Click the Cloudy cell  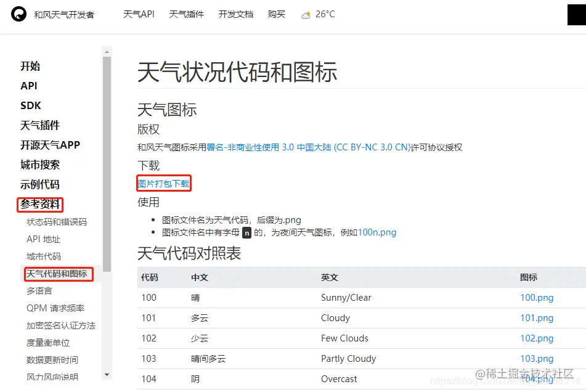[336, 318]
